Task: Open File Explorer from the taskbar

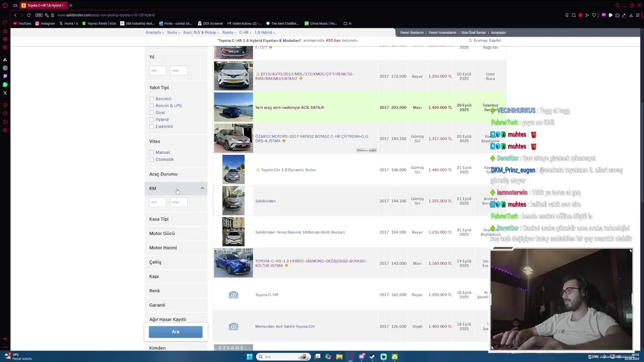Action: pyautogui.click(x=339, y=357)
